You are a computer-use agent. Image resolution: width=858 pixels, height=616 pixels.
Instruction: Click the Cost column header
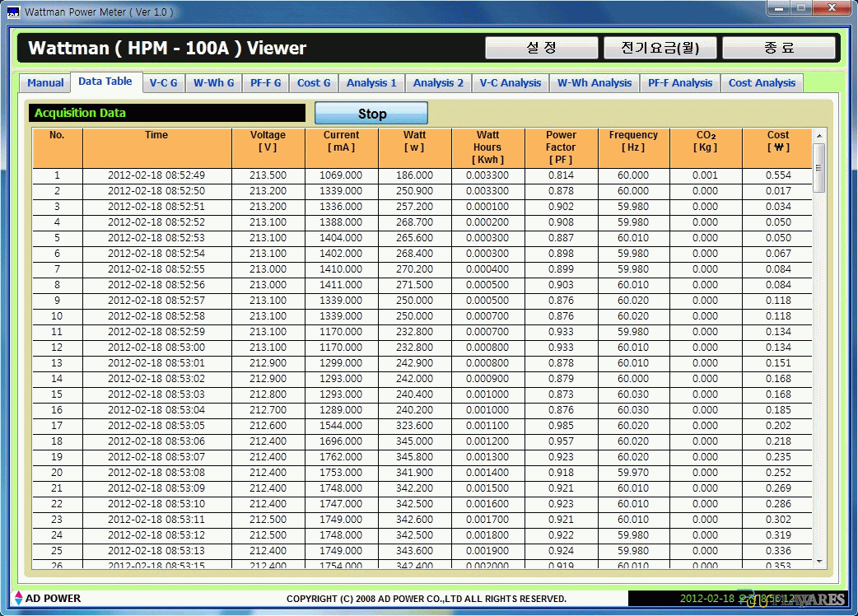777,147
